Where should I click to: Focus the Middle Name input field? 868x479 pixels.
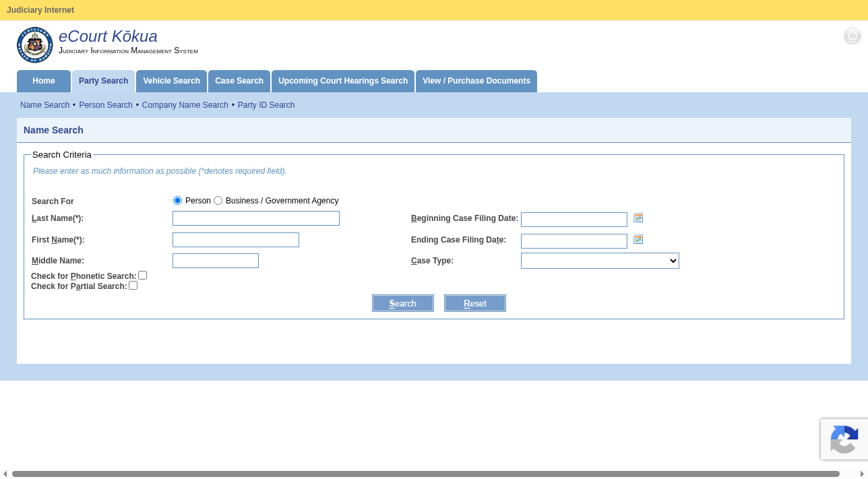(216, 261)
